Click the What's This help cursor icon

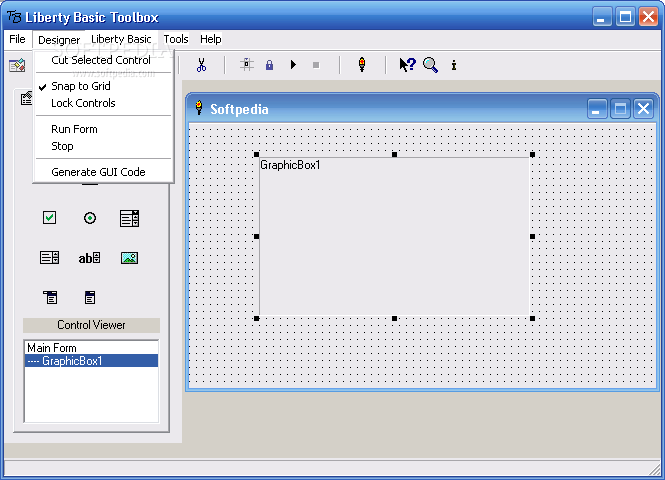(x=408, y=64)
